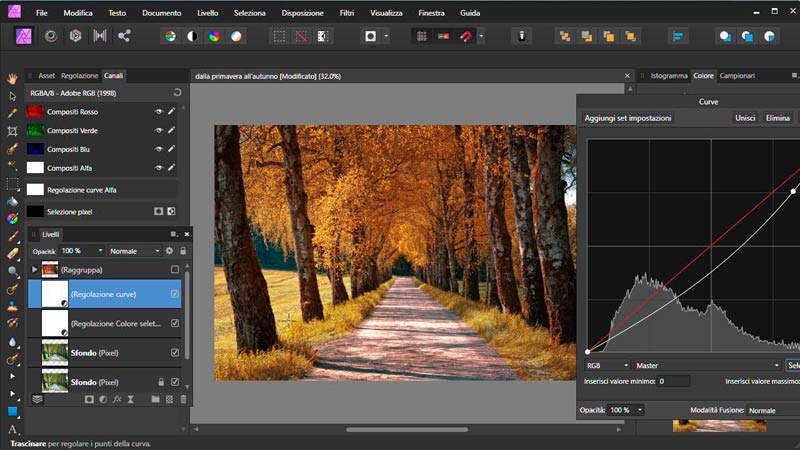Select the Artistic Text tool

click(x=12, y=430)
